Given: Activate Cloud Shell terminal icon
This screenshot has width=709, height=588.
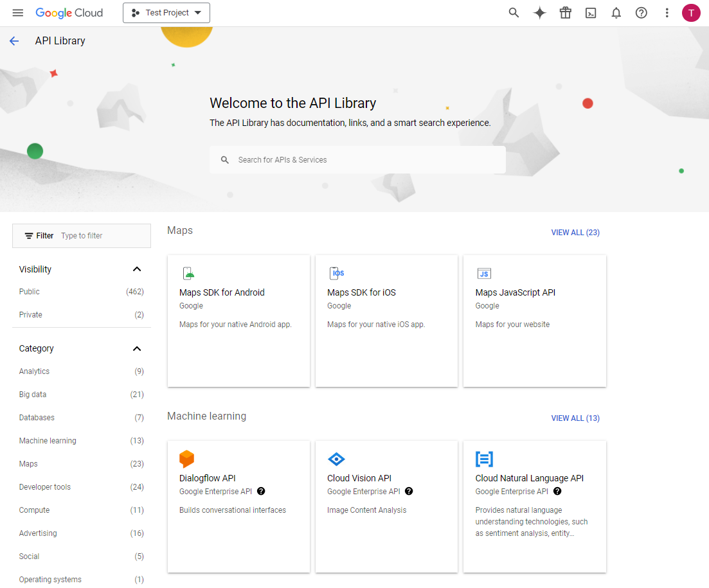Looking at the screenshot, I should click(x=591, y=13).
